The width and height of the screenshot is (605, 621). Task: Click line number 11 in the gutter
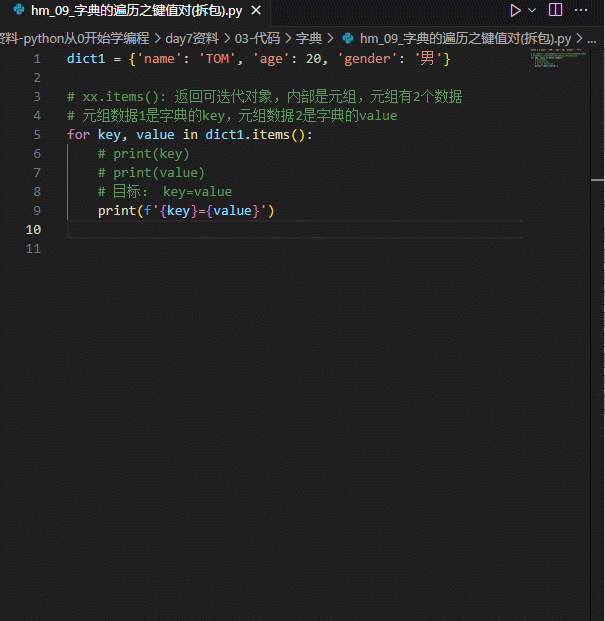coord(33,249)
